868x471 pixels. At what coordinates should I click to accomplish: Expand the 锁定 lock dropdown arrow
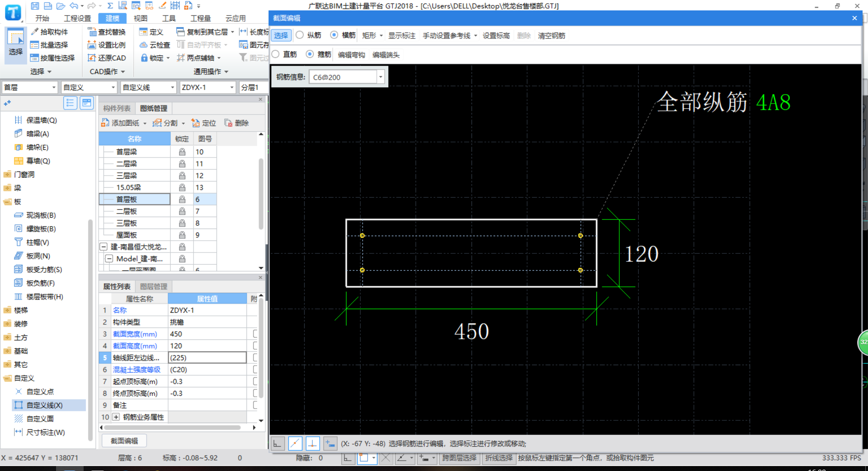(x=168, y=58)
